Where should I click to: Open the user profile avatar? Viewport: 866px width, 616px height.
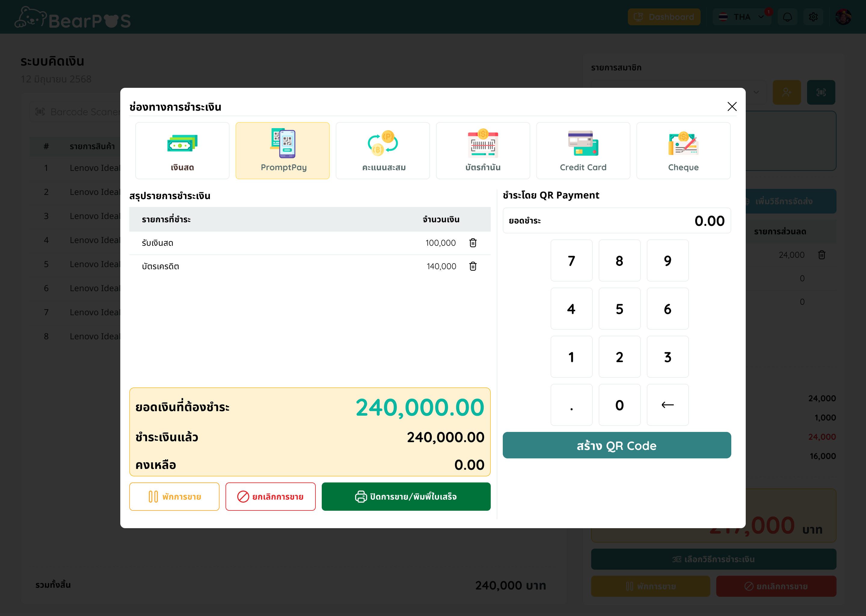click(844, 17)
